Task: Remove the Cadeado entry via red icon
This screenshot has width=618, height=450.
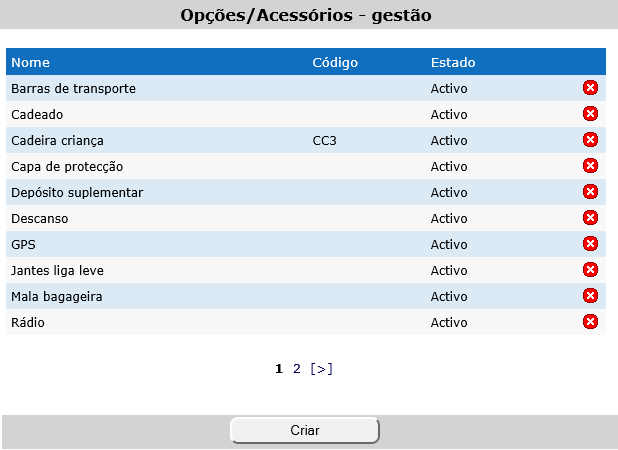Action: click(x=590, y=114)
